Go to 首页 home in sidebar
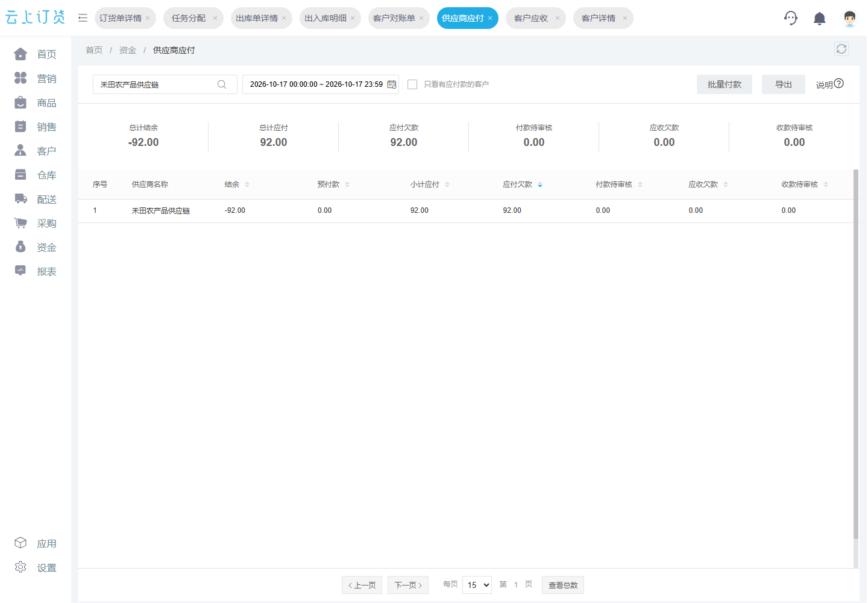Screen dimensions: 868x603 [x=36, y=54]
